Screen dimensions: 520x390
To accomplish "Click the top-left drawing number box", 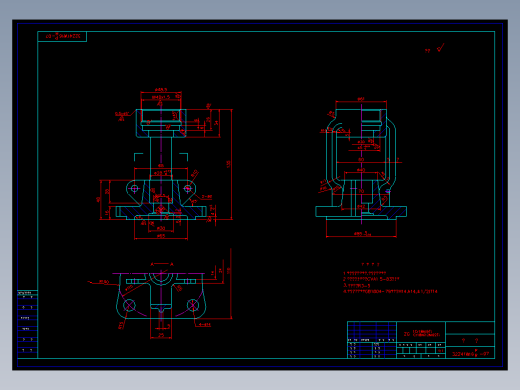I will click(62, 36).
